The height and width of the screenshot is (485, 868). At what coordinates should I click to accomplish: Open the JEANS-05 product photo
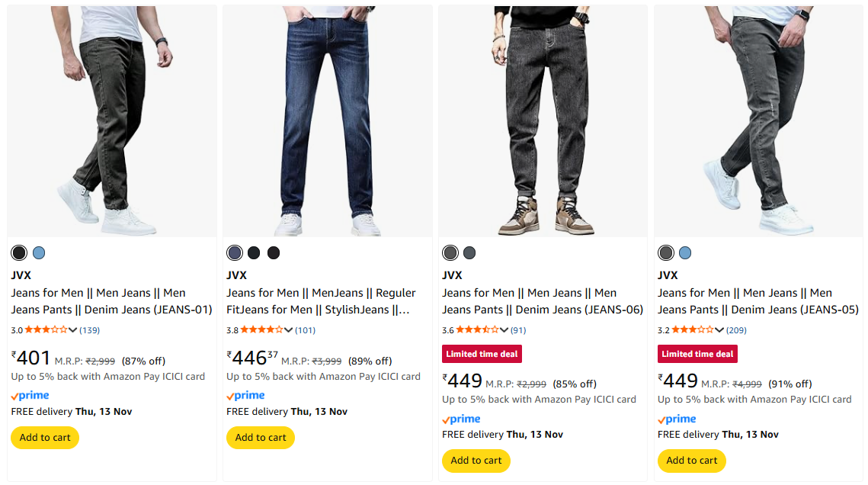(x=758, y=120)
